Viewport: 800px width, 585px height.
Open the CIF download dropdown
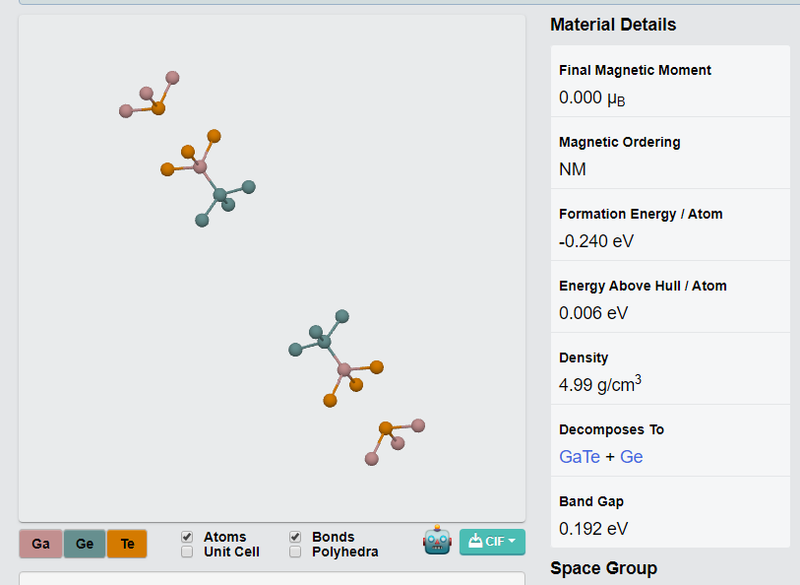(x=491, y=541)
